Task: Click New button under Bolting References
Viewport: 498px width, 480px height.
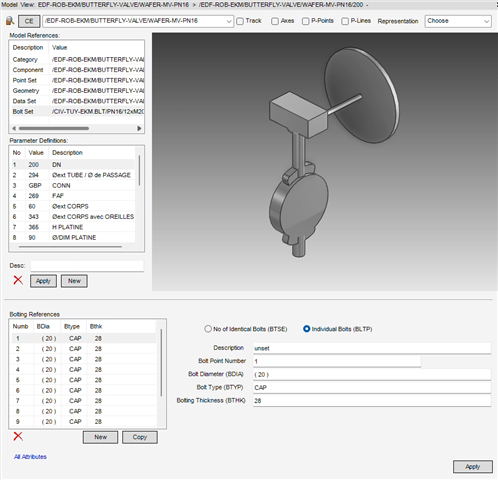Action: point(100,437)
